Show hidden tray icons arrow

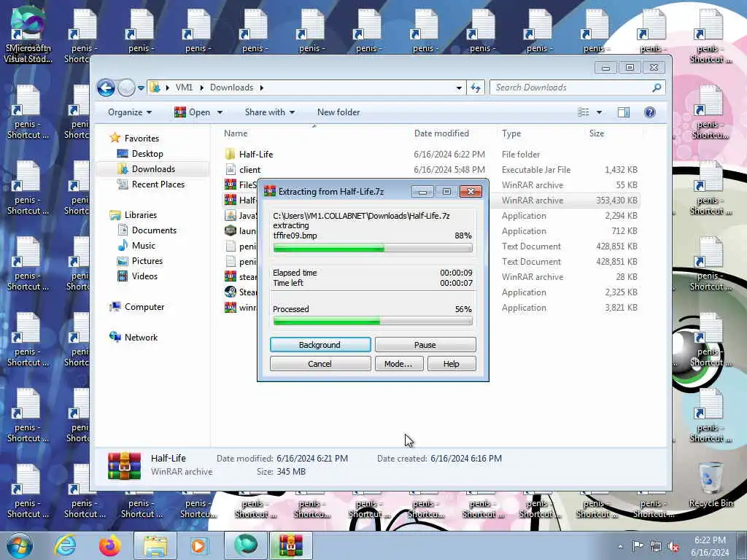pyautogui.click(x=620, y=546)
